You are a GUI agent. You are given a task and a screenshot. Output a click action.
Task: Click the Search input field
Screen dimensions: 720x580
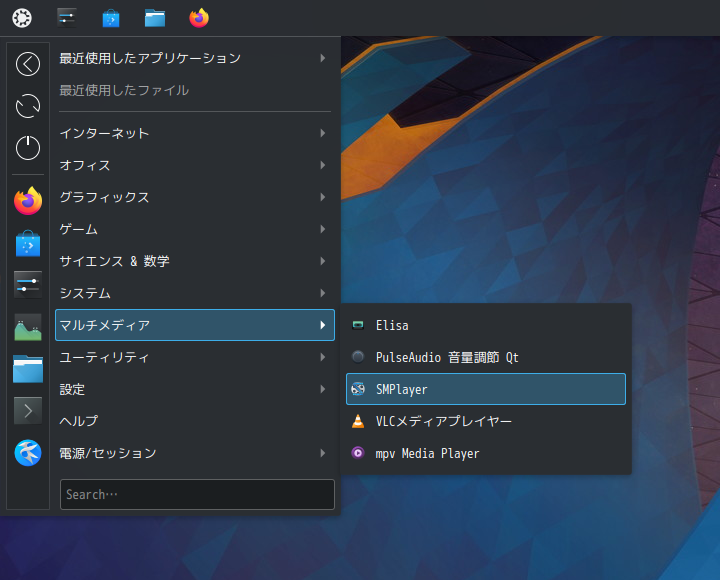197,495
